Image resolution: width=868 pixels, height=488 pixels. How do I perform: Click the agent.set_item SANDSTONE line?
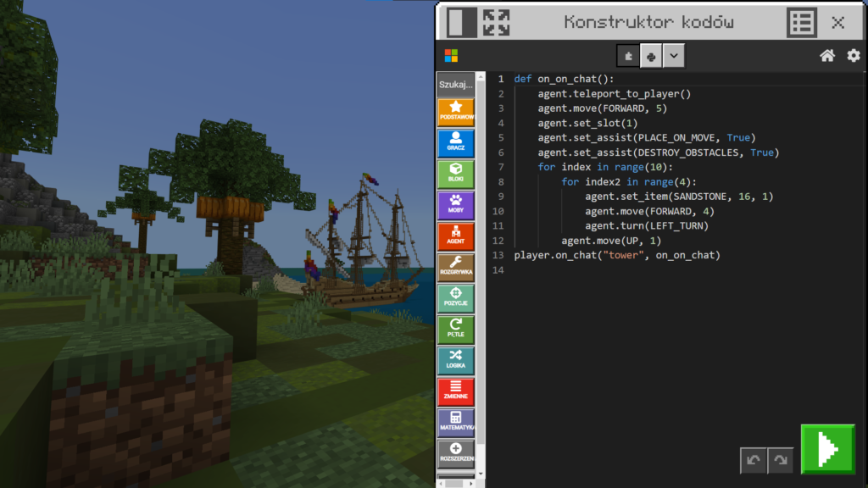tap(679, 197)
